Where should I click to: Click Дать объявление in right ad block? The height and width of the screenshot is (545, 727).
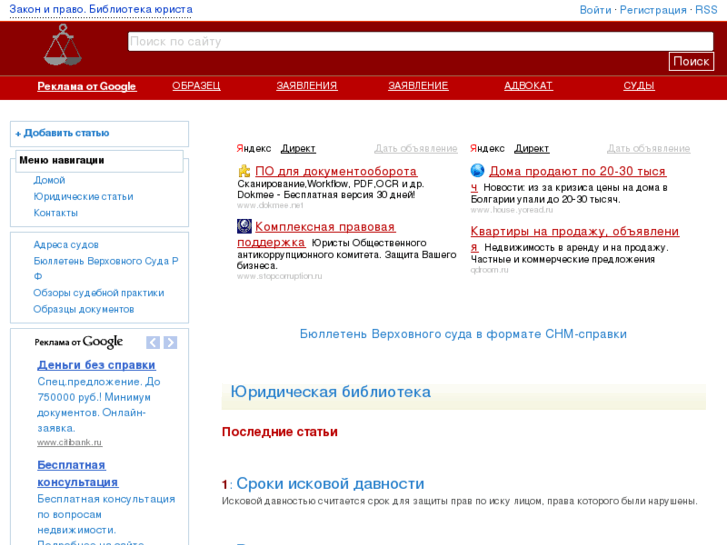(x=649, y=149)
